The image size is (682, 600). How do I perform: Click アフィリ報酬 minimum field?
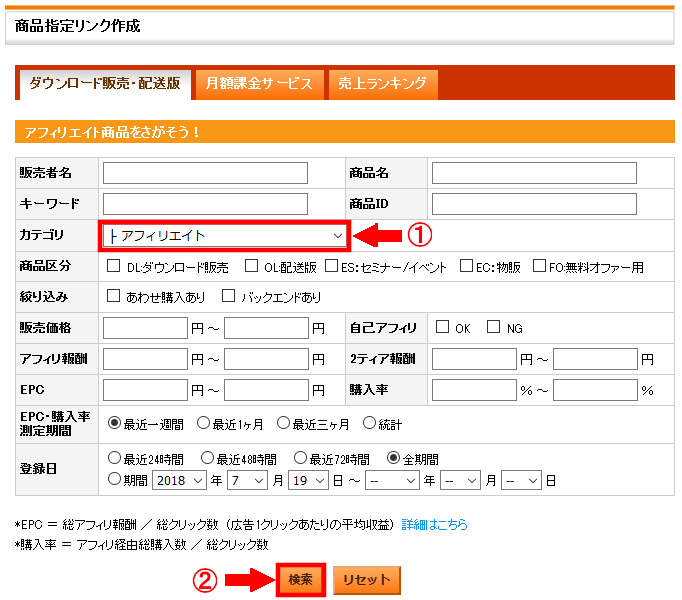tap(145, 359)
